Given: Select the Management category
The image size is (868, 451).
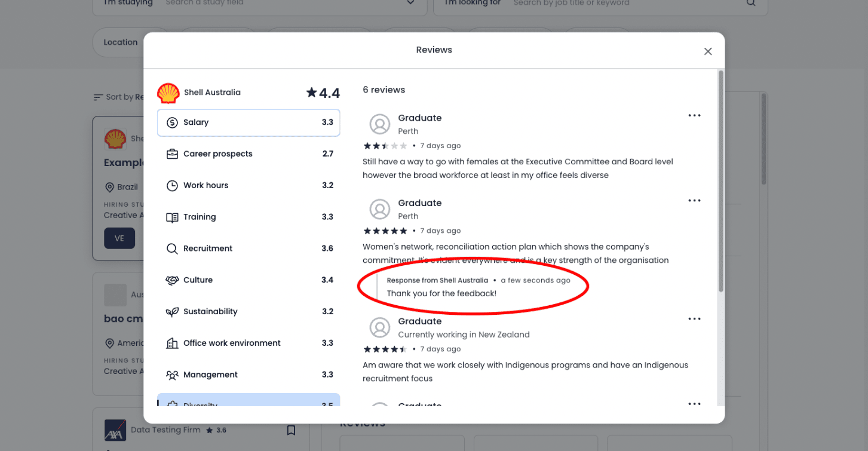Looking at the screenshot, I should tap(249, 375).
